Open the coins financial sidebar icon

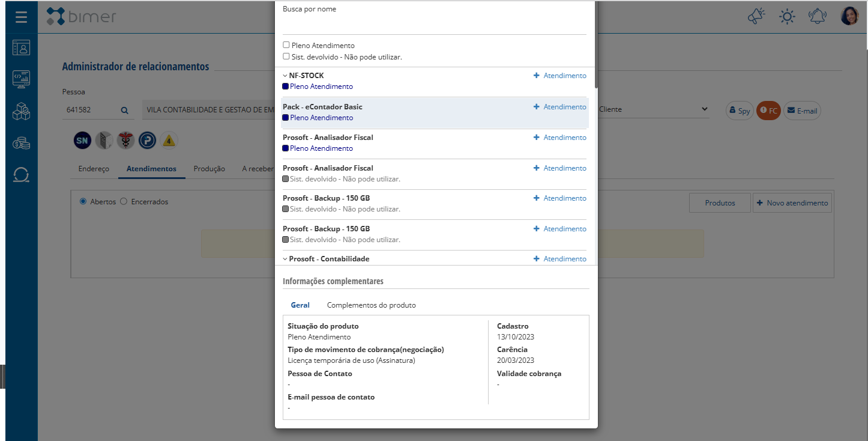(x=22, y=143)
